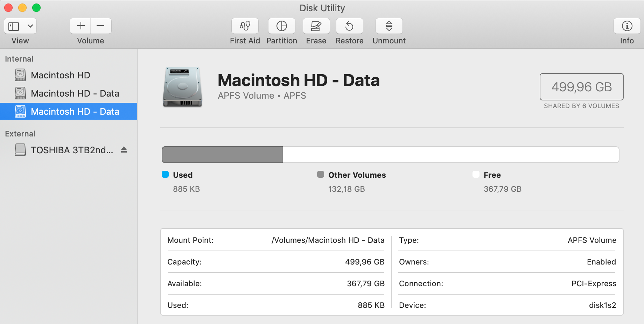This screenshot has width=644, height=324.
Task: Click the External sidebar section header
Action: (x=20, y=134)
